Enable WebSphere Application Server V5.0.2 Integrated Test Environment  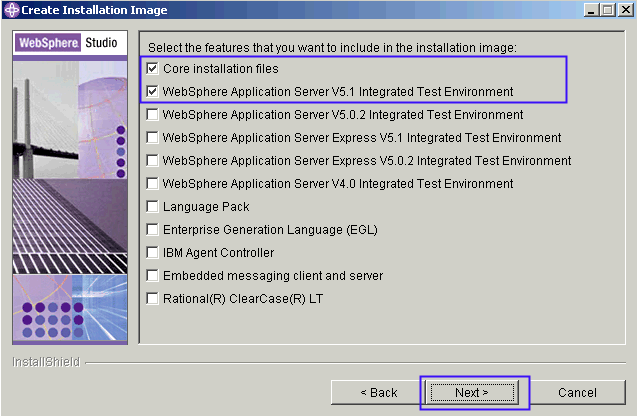coord(152,115)
